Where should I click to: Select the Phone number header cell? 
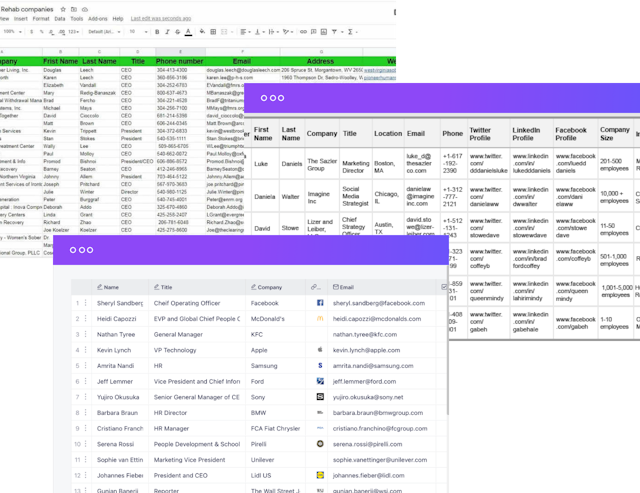point(179,61)
